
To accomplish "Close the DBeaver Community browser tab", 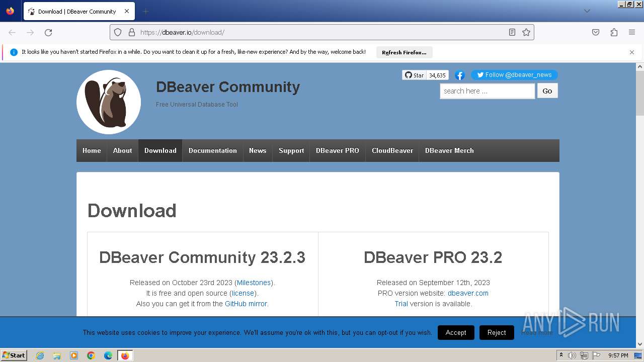I will (x=127, y=11).
